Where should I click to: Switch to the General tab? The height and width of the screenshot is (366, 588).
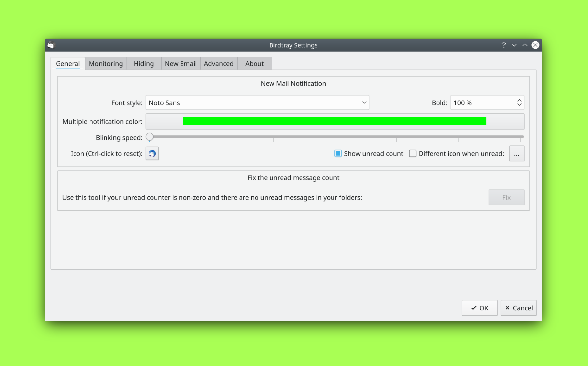point(68,63)
